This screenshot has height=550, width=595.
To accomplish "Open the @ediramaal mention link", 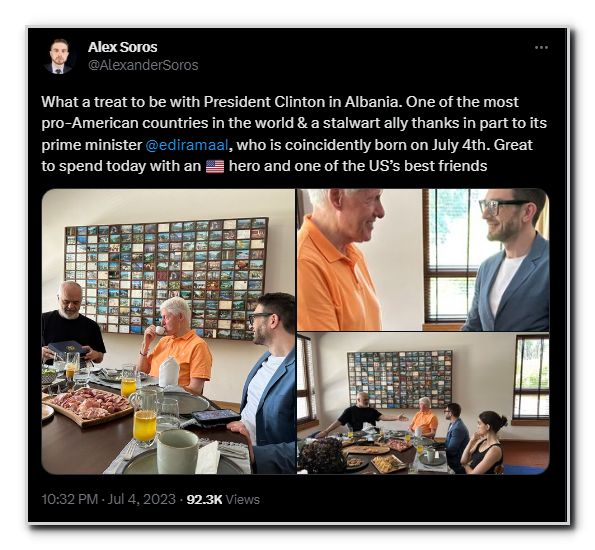I will [187, 145].
